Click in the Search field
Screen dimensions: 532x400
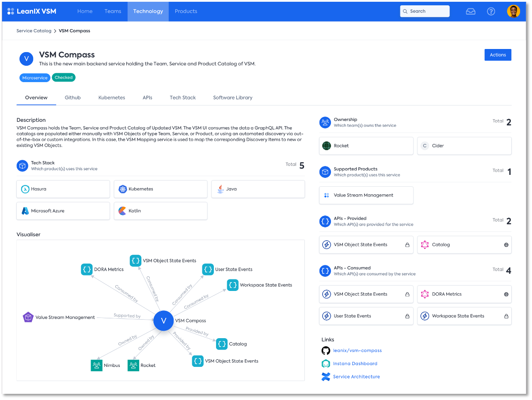[425, 11]
